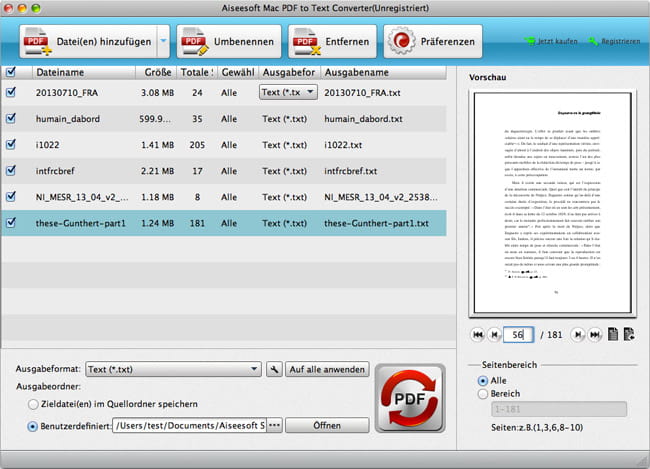The image size is (650, 469).
Task: Sort by Dateiname column header
Action: 84,72
